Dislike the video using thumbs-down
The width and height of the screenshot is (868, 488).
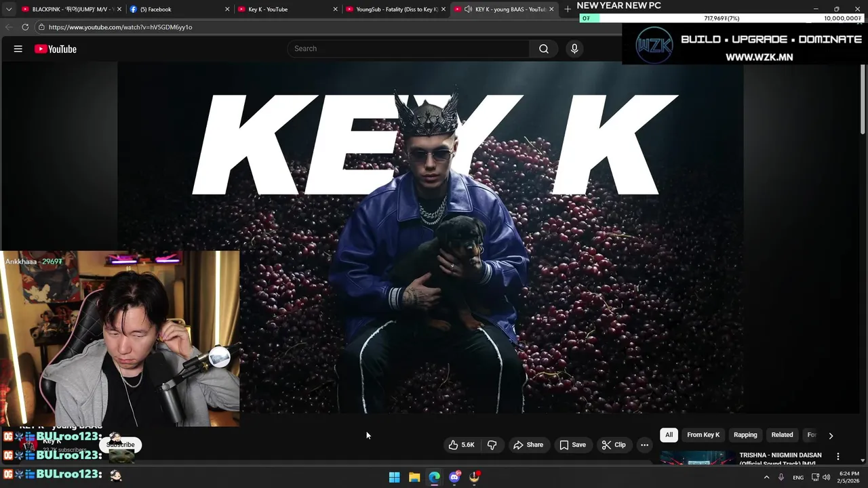click(492, 445)
